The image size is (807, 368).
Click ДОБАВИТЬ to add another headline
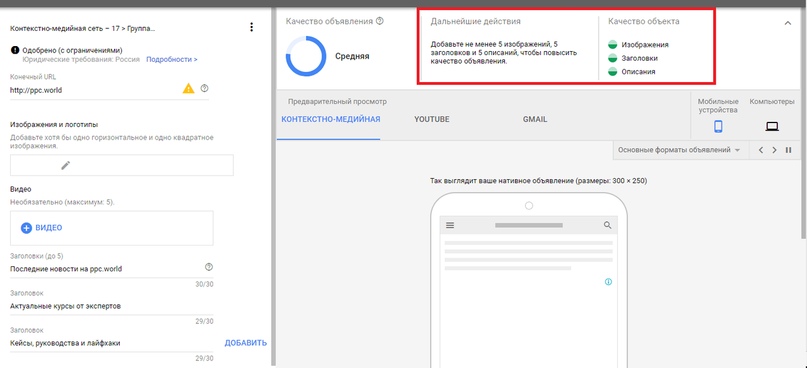coord(246,343)
